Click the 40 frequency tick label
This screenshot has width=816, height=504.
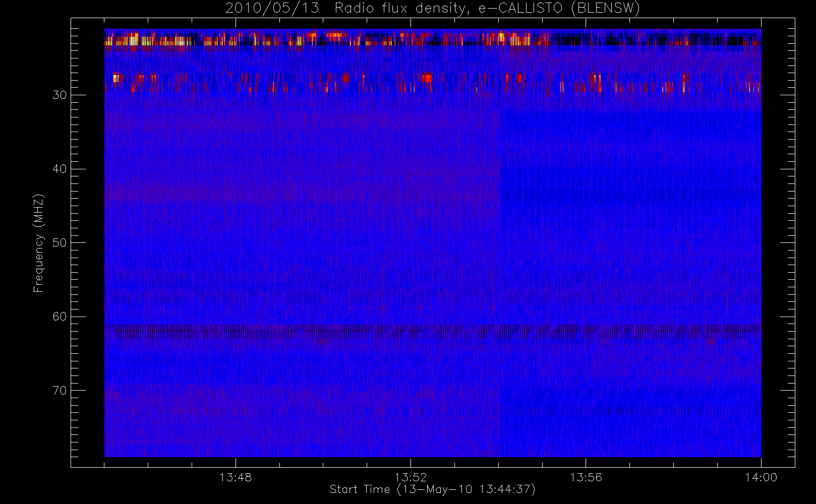tap(60, 169)
